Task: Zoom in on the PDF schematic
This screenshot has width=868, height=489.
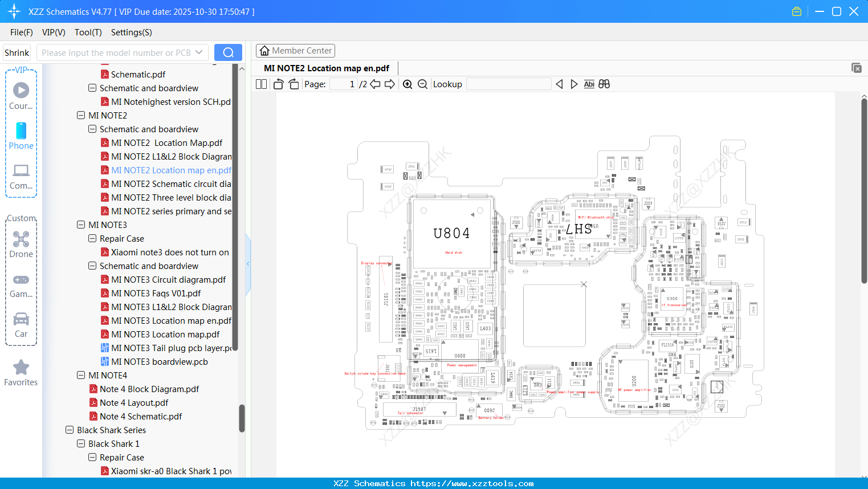Action: [407, 84]
